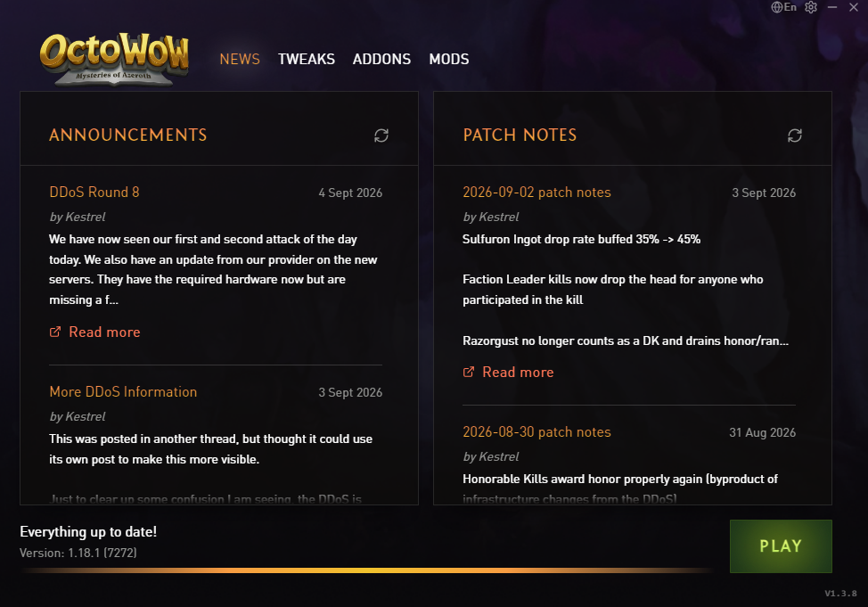Viewport: 868px width, 607px height.
Task: Close the launcher window
Action: (x=854, y=7)
